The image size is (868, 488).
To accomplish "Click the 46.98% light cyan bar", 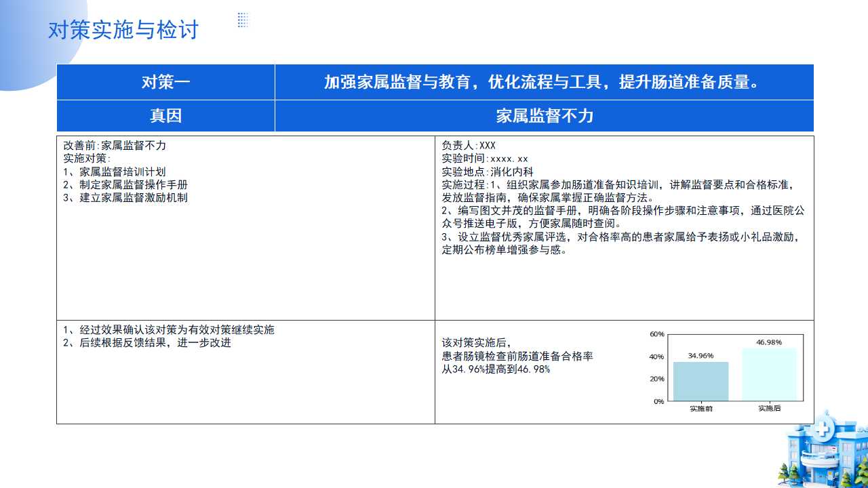I will tap(769, 374).
